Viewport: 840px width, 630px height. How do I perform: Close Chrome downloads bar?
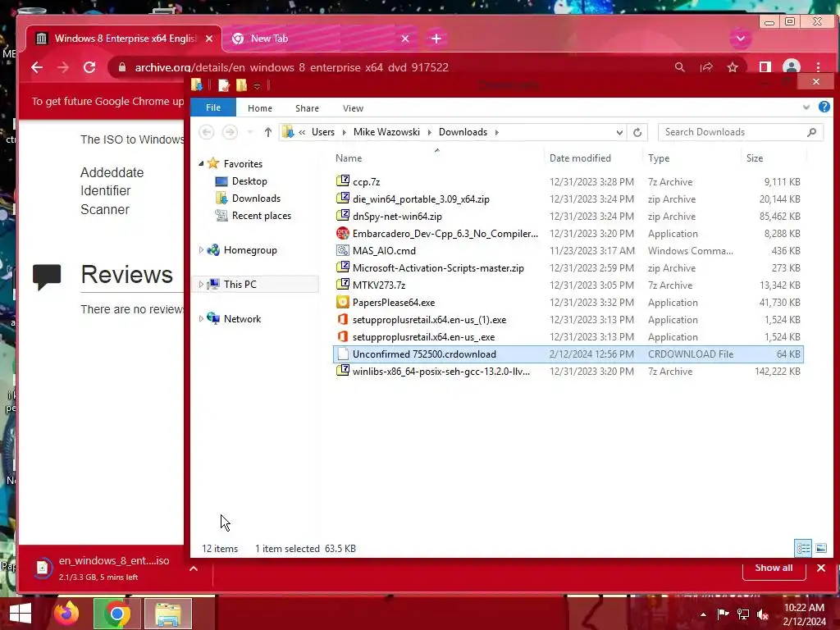tap(820, 568)
